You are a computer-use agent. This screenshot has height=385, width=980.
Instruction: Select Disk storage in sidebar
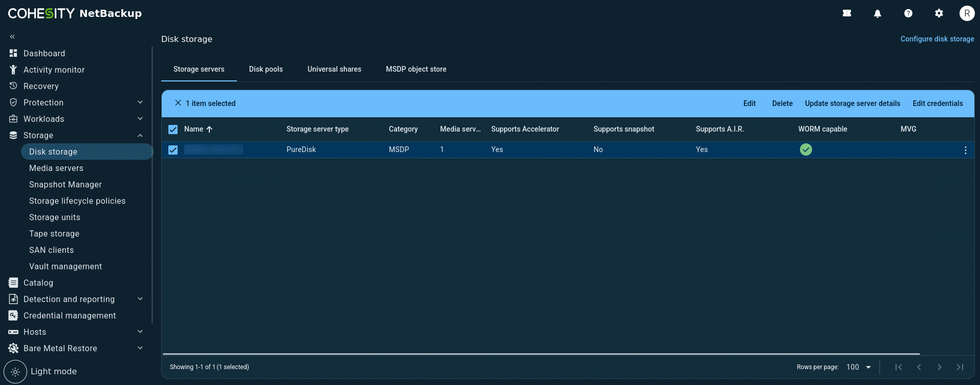click(x=87, y=152)
